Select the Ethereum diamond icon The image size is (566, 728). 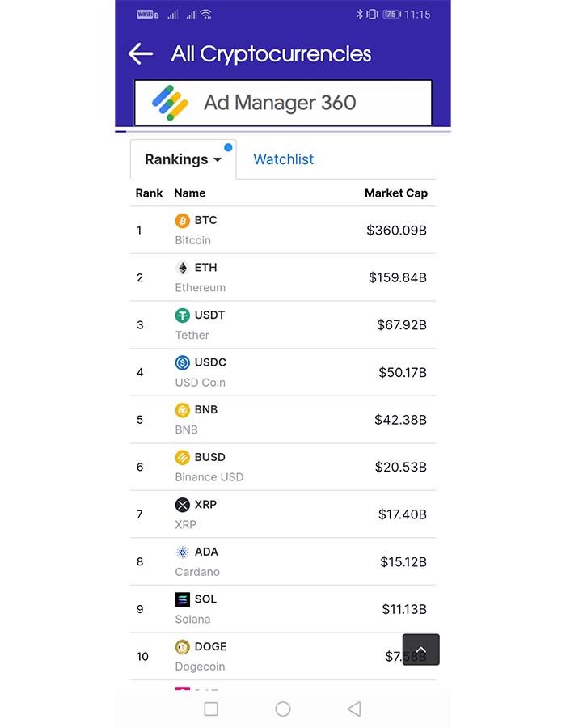pos(182,268)
